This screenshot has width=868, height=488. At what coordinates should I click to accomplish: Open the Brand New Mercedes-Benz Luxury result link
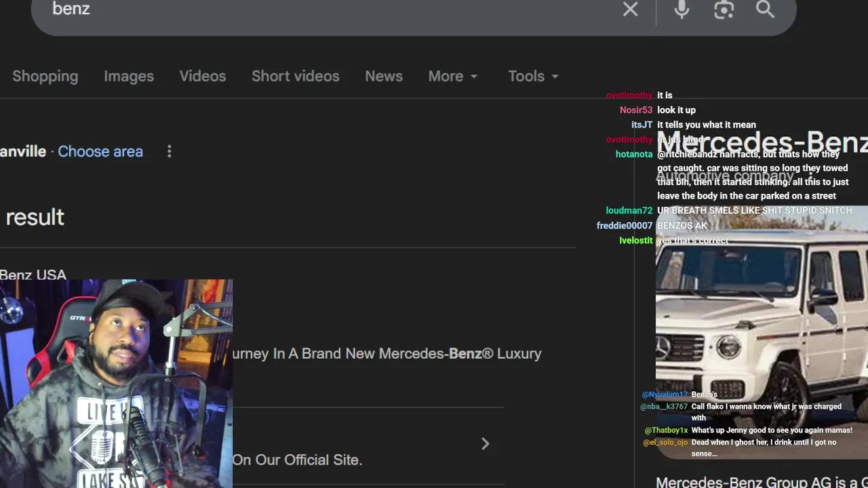click(387, 353)
